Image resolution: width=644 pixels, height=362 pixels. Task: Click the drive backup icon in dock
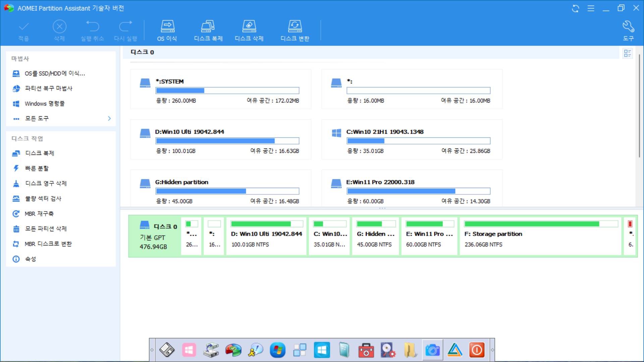click(x=211, y=350)
